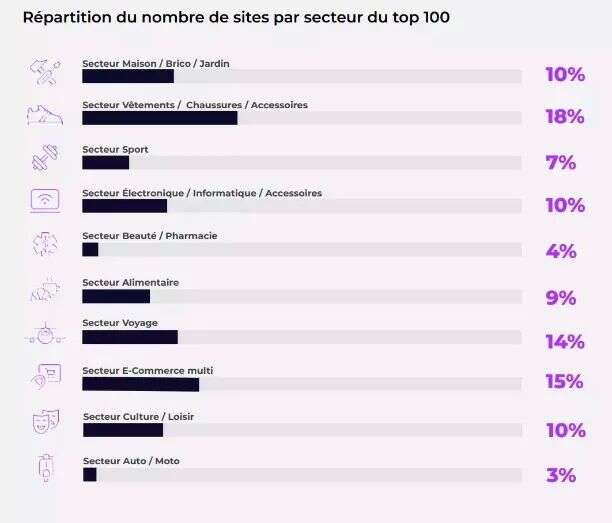The image size is (612, 523).
Task: Click the hammer and wrench tools icon
Action: tap(45, 70)
